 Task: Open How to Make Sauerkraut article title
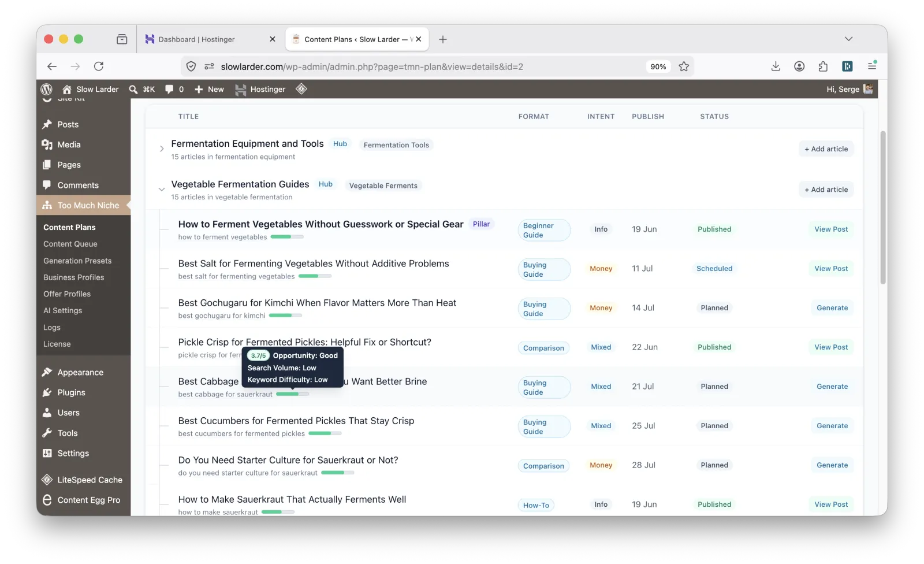click(x=292, y=499)
